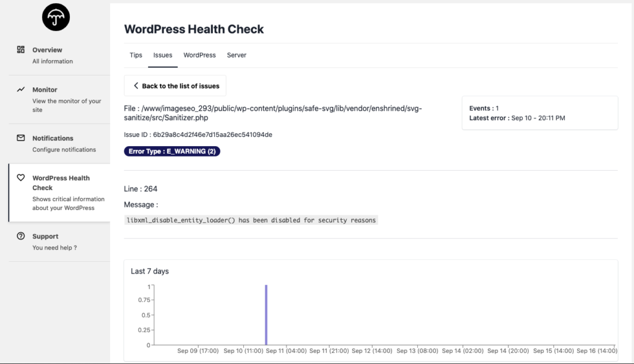Screen dimensions: 634x364
Task: Click the Last 7 days chart title
Action: pos(150,271)
